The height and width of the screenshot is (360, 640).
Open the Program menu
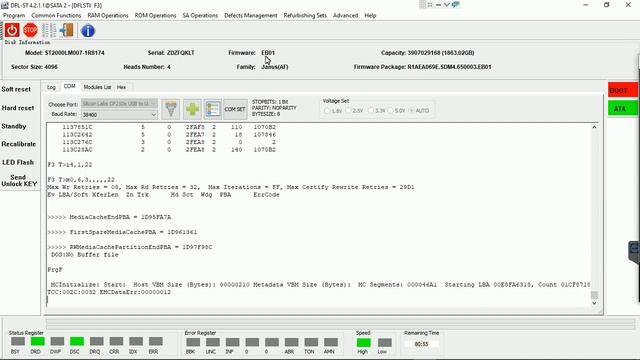(14, 16)
